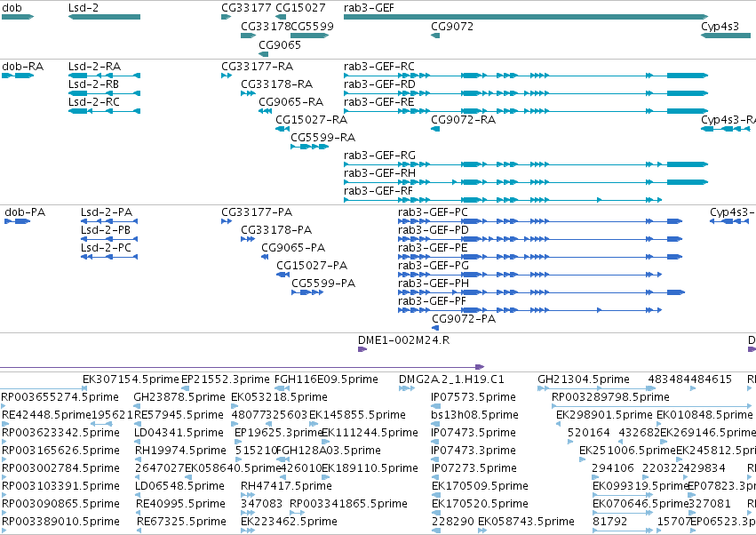Viewport: 756px width, 535px height.
Task: Click the EK298901.5prime EST label
Action: coord(604,414)
